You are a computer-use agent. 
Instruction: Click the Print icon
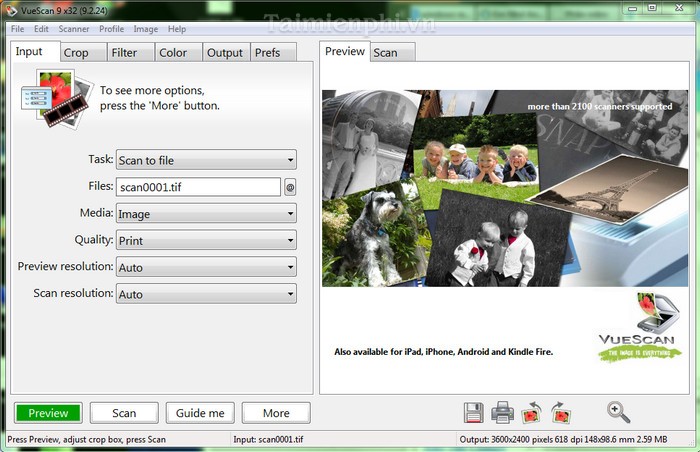pos(502,411)
